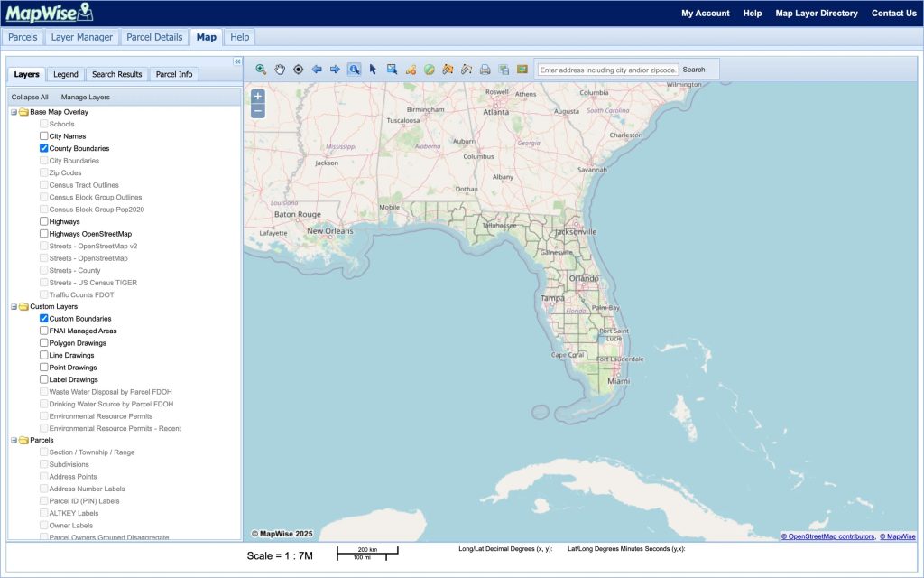Switch to the Parcels tab
The width and height of the screenshot is (924, 578).
(x=23, y=37)
